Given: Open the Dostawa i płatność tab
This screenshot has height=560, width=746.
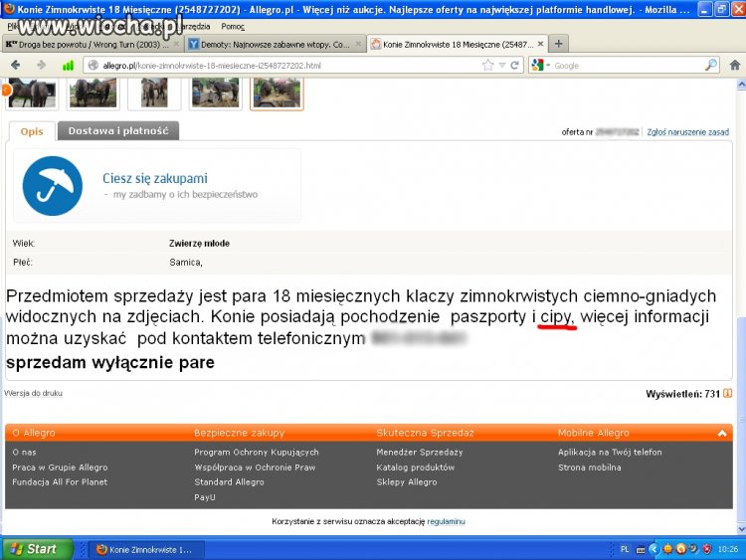Looking at the screenshot, I should [x=118, y=131].
